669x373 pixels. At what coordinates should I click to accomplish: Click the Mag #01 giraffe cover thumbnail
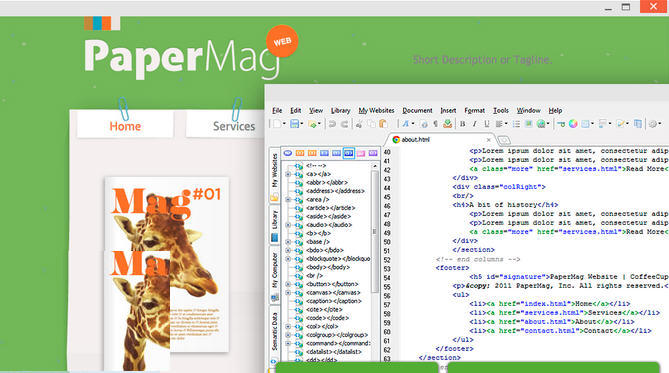(167, 265)
